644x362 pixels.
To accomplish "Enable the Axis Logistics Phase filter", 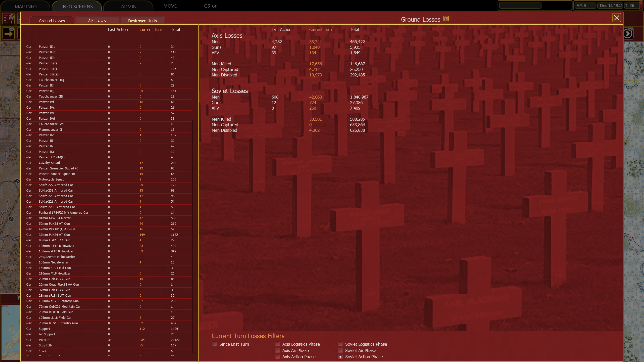I will 277,344.
